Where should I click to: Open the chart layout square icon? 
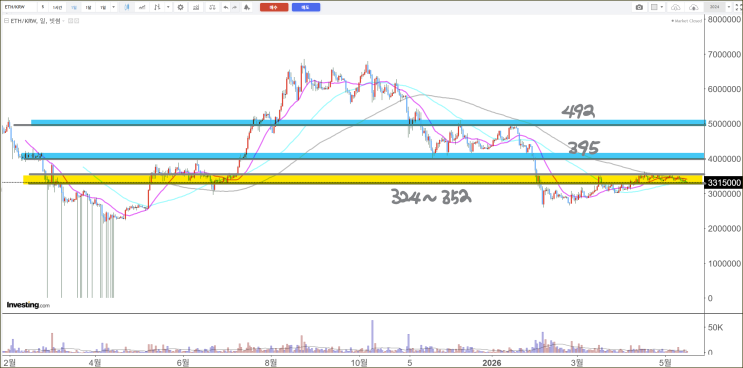[x=654, y=7]
